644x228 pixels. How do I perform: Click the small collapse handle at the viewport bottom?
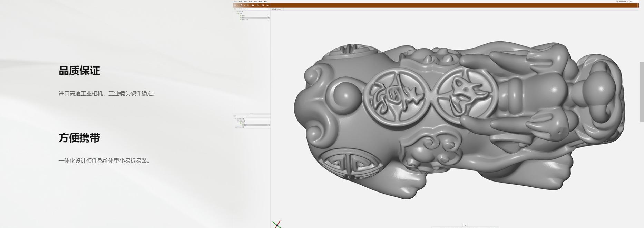pos(465,225)
